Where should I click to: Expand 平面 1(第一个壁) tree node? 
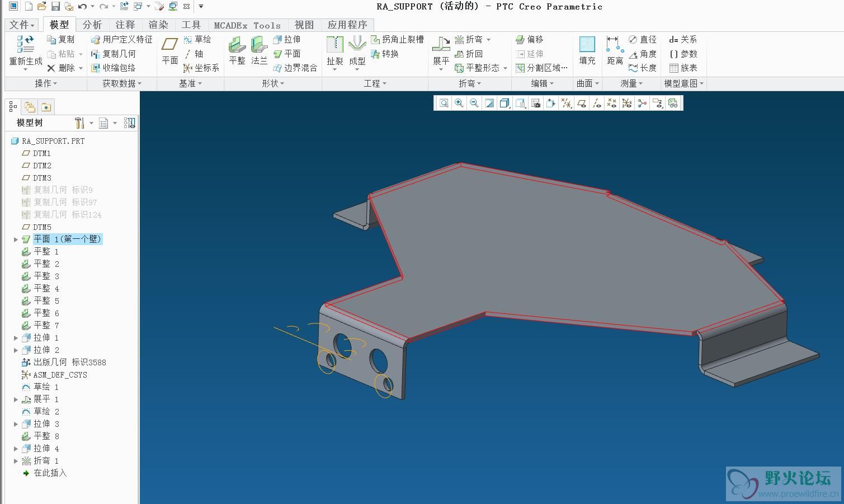16,239
